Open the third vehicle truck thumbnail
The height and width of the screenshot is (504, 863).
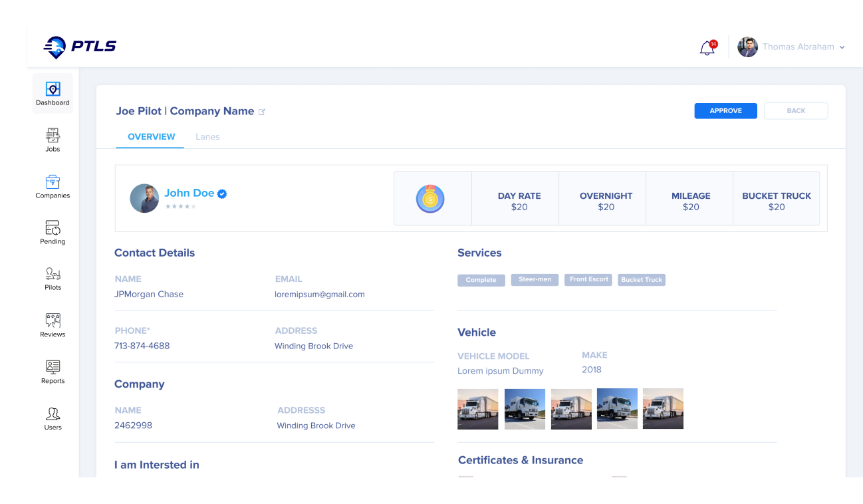point(571,409)
